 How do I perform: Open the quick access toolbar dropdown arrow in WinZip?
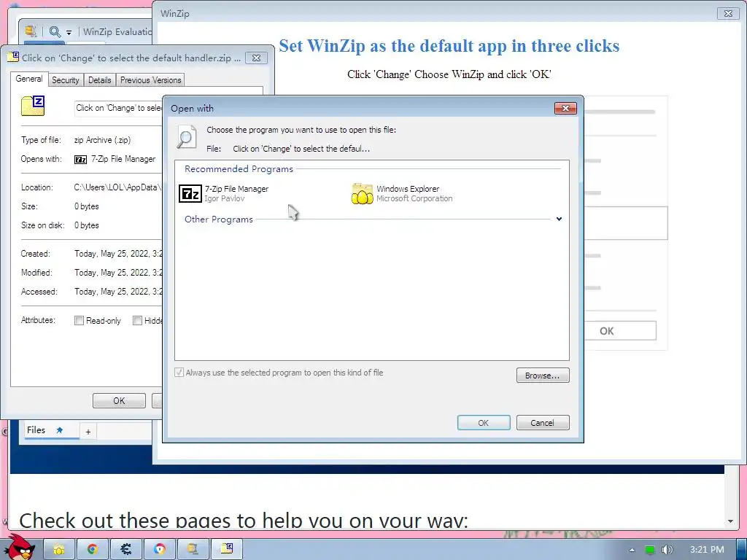(x=69, y=32)
